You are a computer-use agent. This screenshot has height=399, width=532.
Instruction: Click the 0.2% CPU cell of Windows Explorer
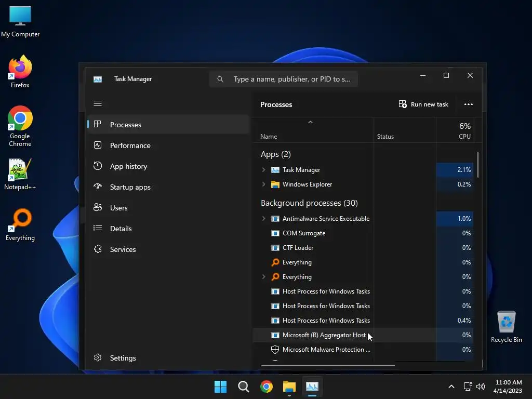455,184
